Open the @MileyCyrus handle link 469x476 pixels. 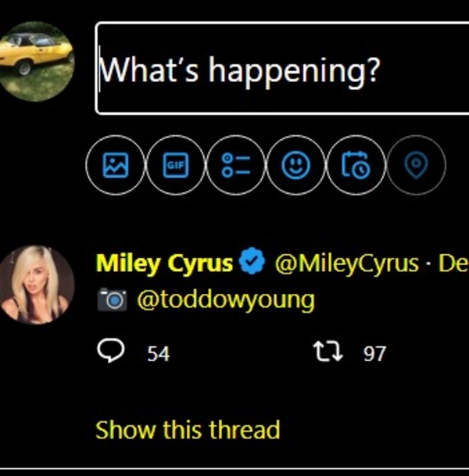coord(346,263)
